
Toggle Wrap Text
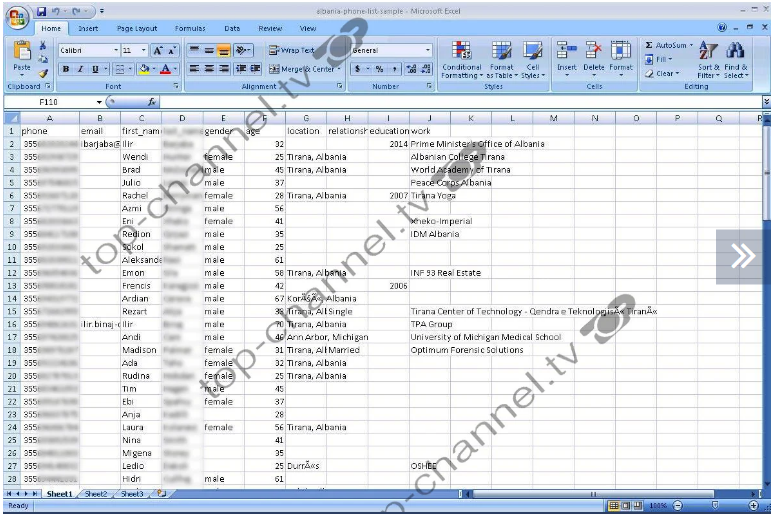(x=292, y=50)
